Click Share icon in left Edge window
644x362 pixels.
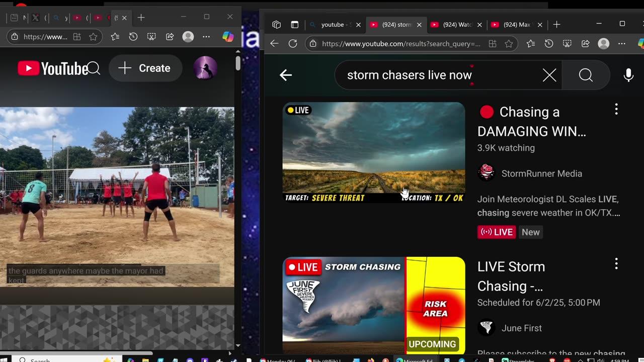click(x=170, y=37)
